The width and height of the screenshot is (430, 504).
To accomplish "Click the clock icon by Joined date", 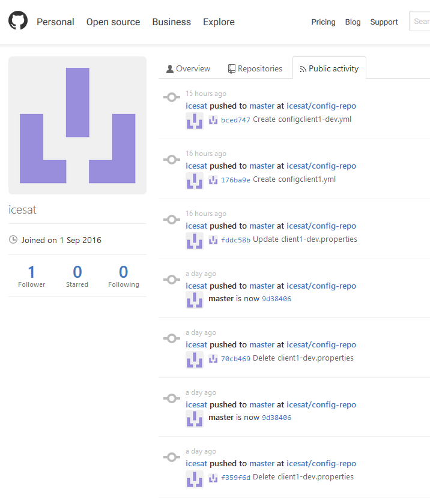I will 13,240.
